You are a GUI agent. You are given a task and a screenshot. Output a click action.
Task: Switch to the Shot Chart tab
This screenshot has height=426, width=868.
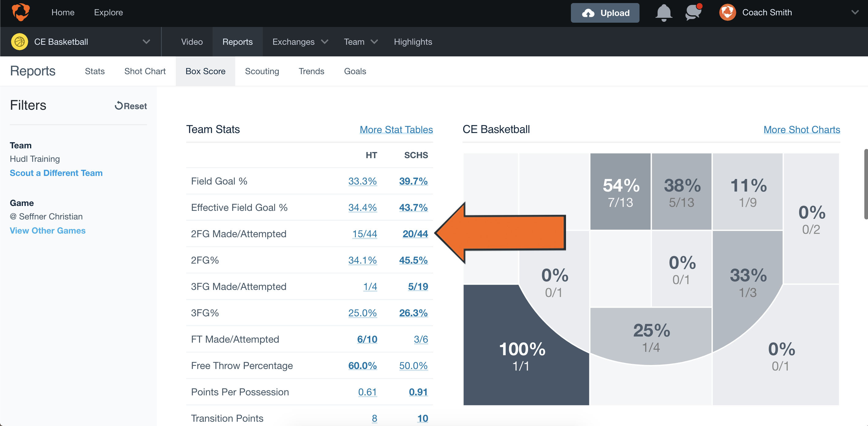coord(145,71)
